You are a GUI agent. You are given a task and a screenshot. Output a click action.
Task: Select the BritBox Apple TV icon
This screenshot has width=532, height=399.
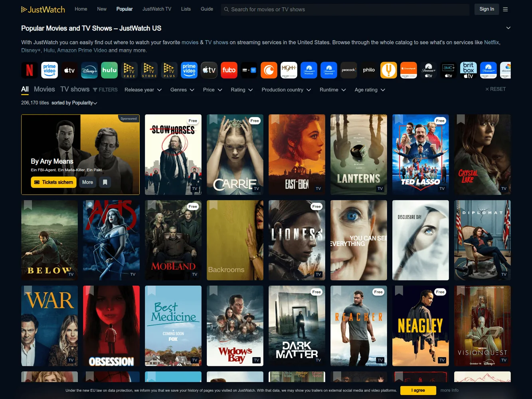point(469,70)
